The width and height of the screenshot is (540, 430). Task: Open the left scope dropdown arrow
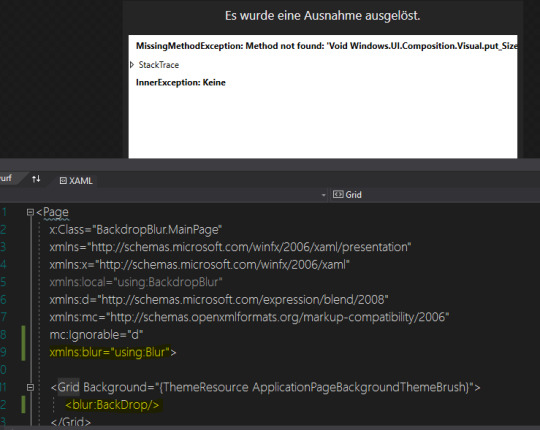[x=323, y=195]
